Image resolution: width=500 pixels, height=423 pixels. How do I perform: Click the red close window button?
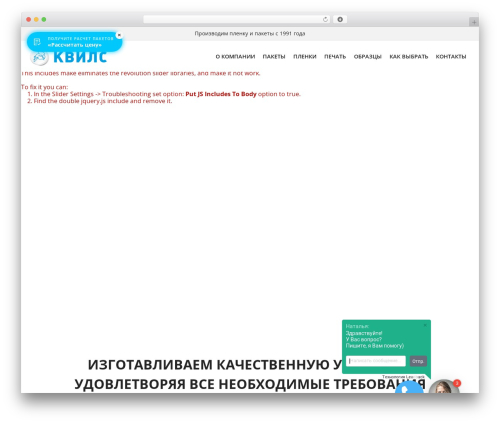pos(29,20)
